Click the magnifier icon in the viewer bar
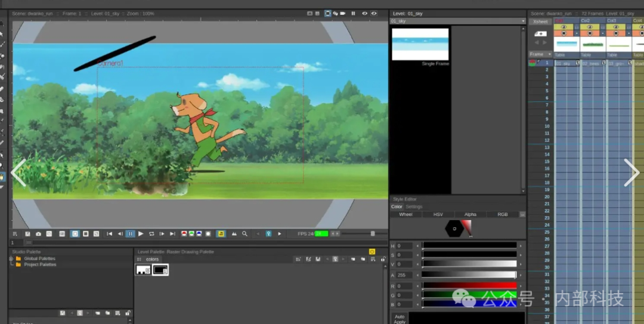Screen dimensions: 644x324 244,234
